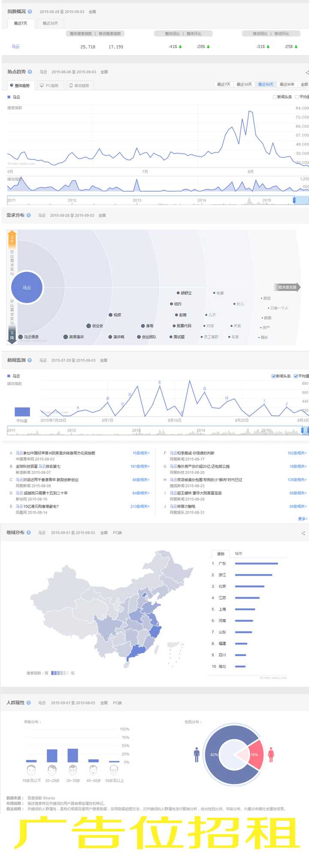Open news headline 全球科技百富 马云排名第七
This screenshot has height=868, width=309.
point(38,466)
